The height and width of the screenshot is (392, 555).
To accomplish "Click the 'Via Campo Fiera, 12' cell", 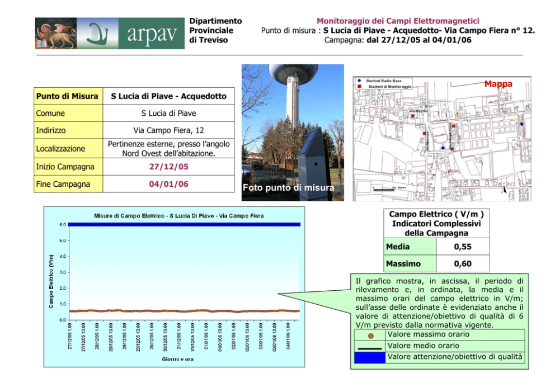I will tap(168, 130).
